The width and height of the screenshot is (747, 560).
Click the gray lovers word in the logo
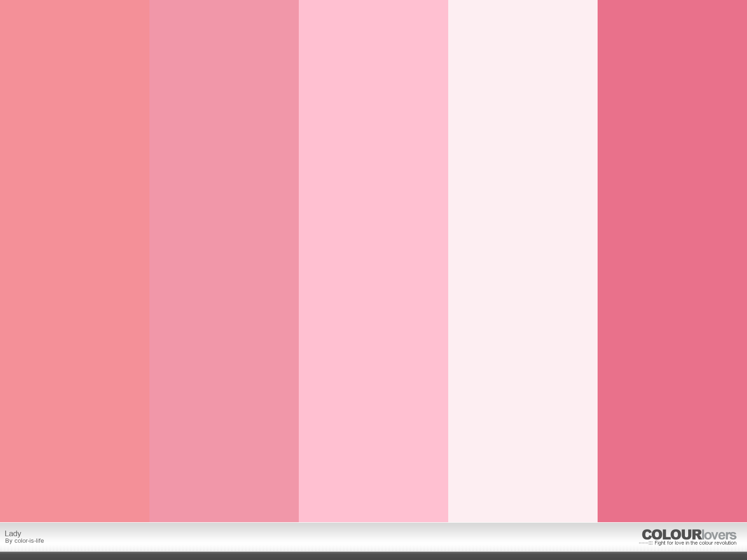click(719, 535)
